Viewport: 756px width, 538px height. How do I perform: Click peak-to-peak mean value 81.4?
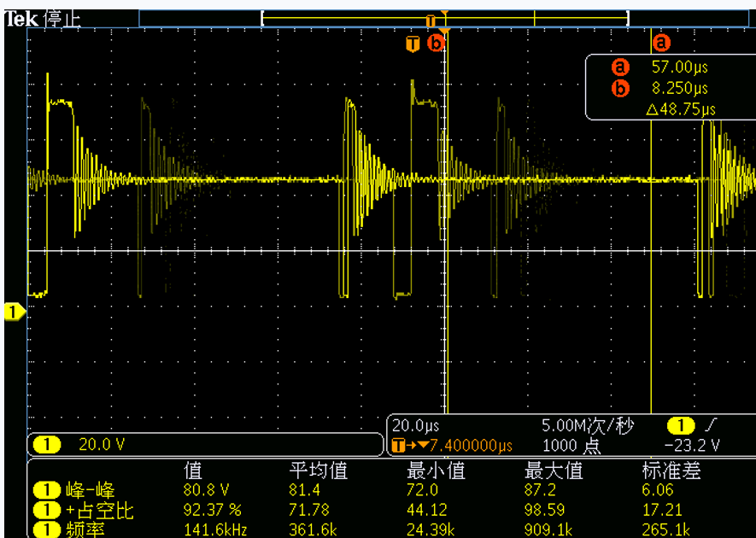tap(304, 491)
